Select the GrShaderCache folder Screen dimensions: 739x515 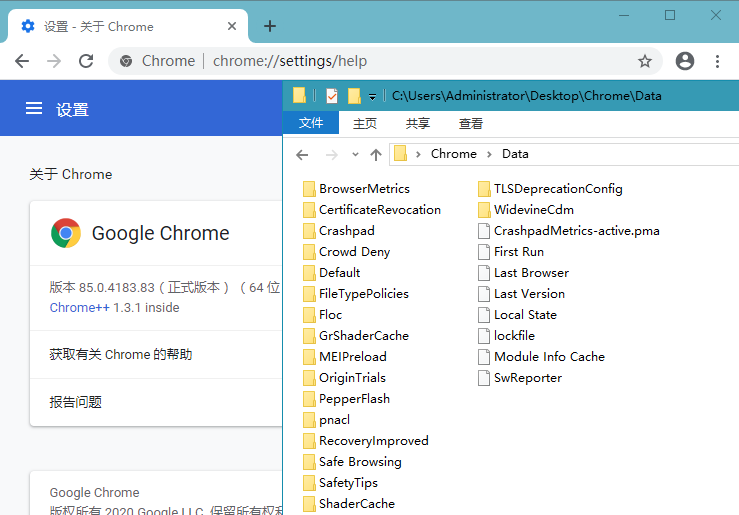click(x=356, y=336)
